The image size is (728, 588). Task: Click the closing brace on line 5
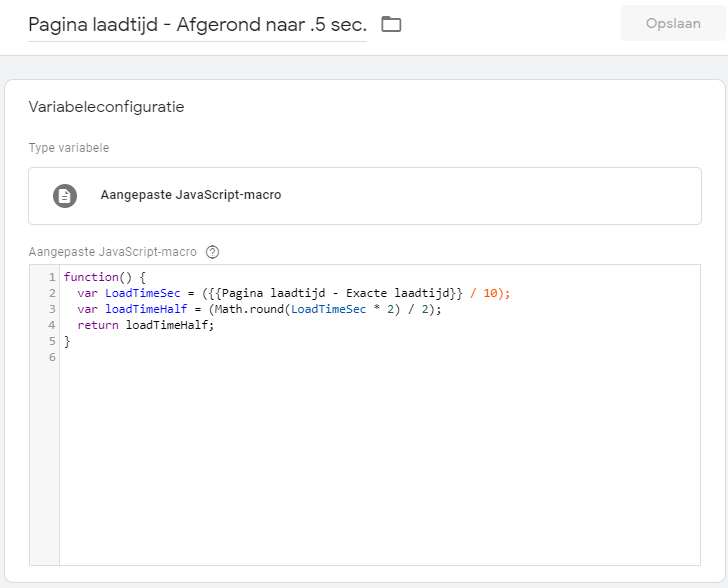click(67, 341)
